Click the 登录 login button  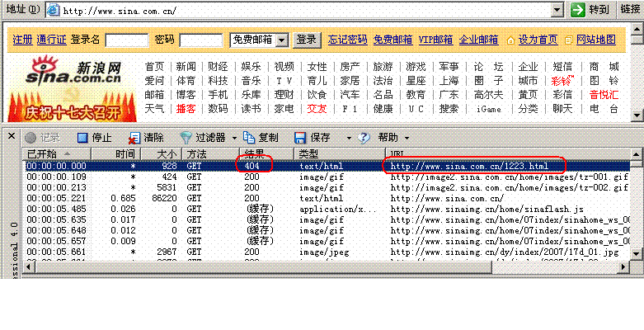[x=307, y=40]
